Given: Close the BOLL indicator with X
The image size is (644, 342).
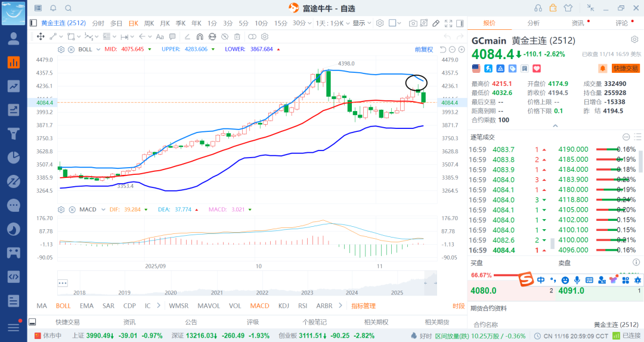Looking at the screenshot, I should point(71,50).
